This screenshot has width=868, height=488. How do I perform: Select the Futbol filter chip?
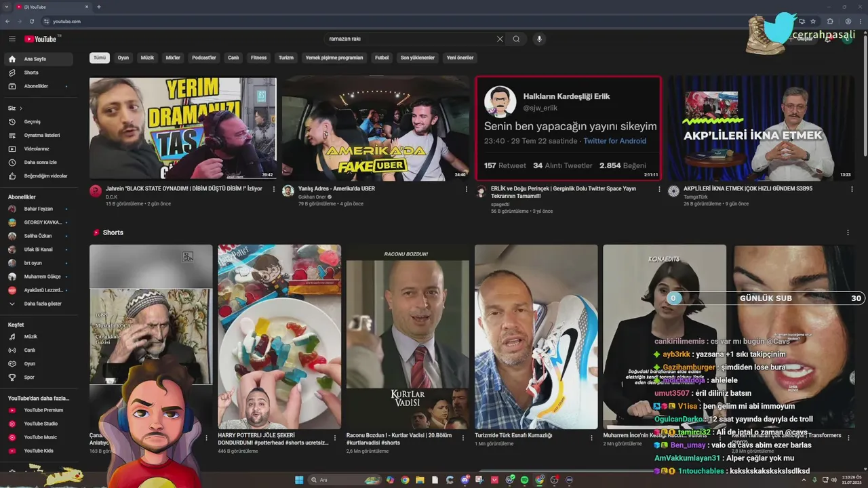click(382, 58)
